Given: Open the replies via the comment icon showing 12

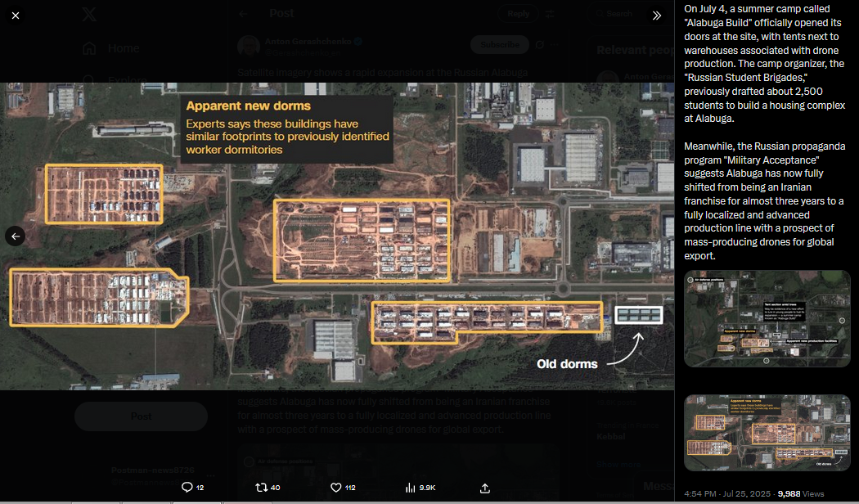Looking at the screenshot, I should point(192,487).
